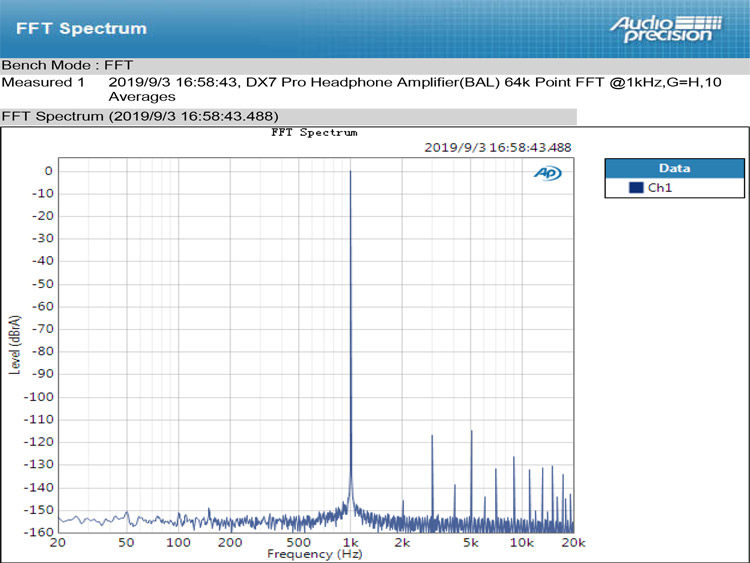Click the 1k frequency axis tick label

351,542
